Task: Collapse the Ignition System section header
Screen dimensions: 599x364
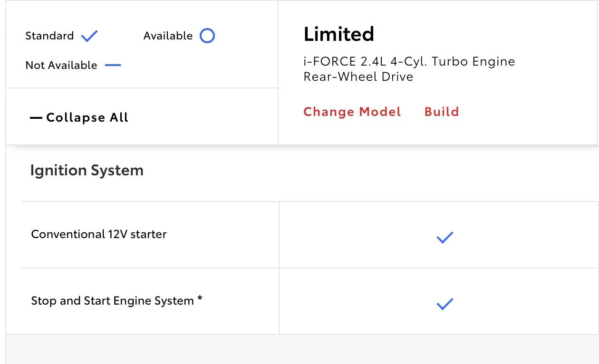Action: (87, 171)
